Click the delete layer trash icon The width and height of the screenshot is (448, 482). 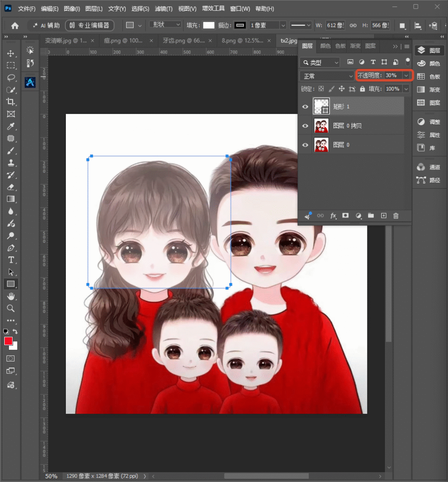[x=396, y=216]
